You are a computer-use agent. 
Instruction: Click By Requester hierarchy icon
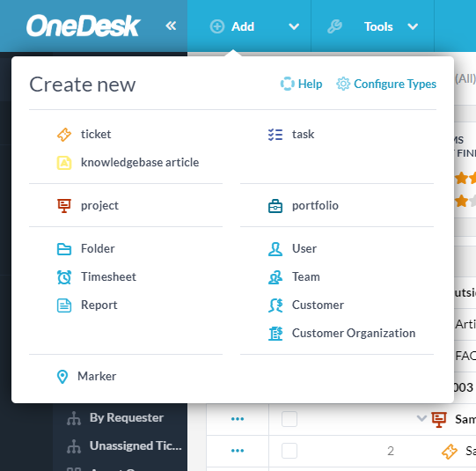tap(74, 418)
